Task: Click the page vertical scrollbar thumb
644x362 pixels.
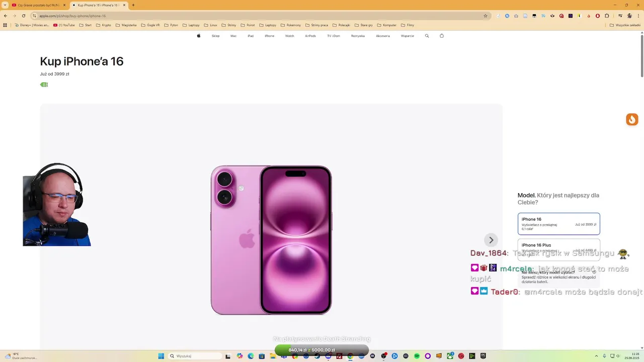Action: click(x=642, y=55)
